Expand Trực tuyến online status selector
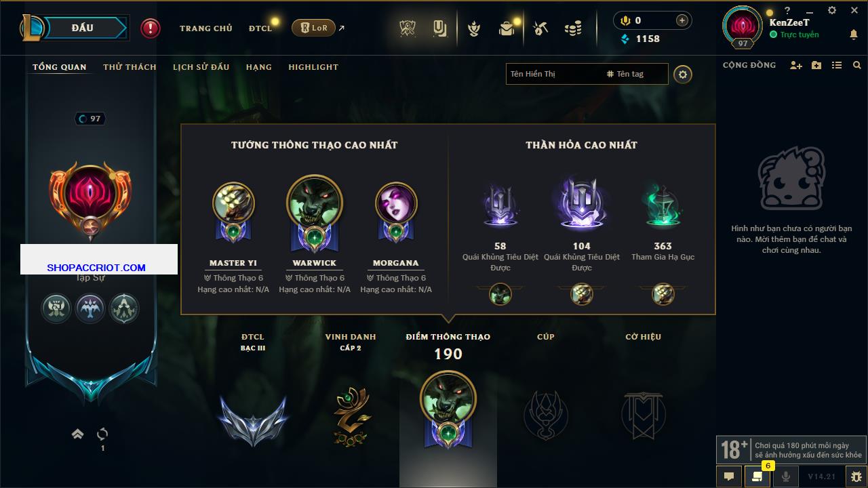The image size is (868, 488). pos(794,35)
